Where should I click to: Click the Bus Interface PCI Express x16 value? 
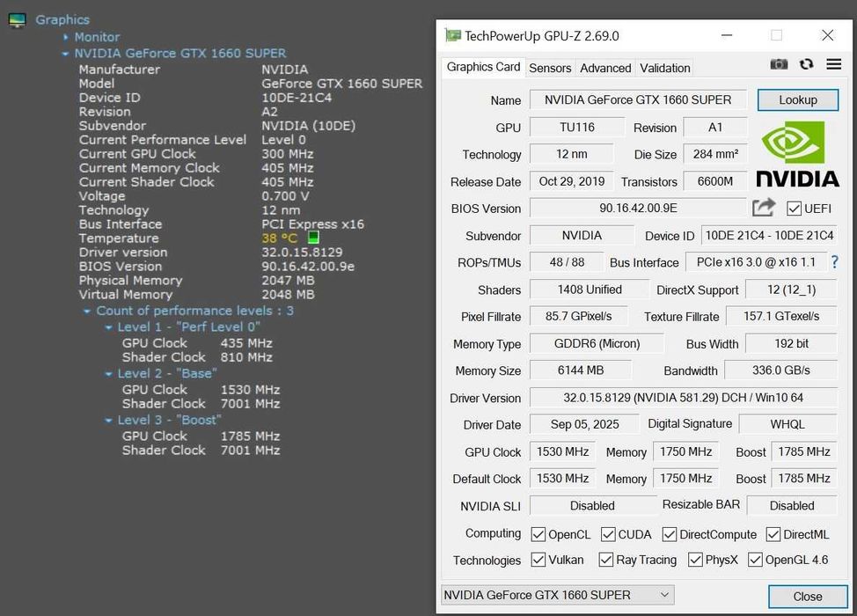(x=312, y=224)
